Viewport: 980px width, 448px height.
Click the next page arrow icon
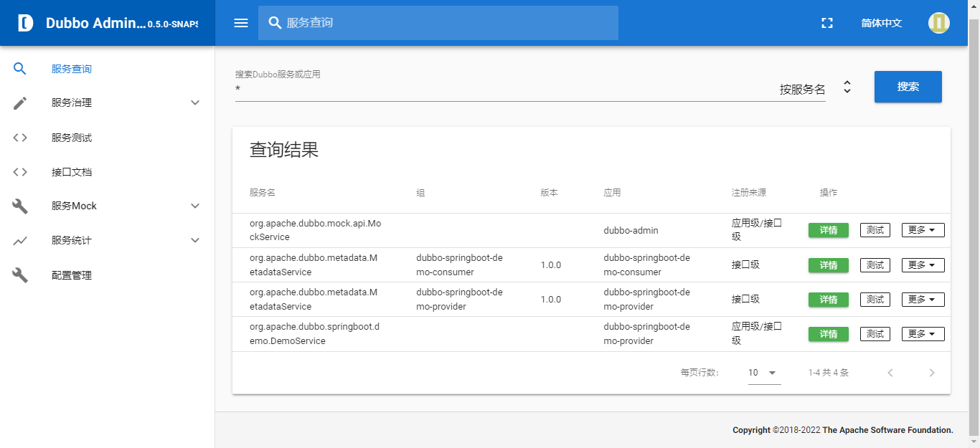932,373
